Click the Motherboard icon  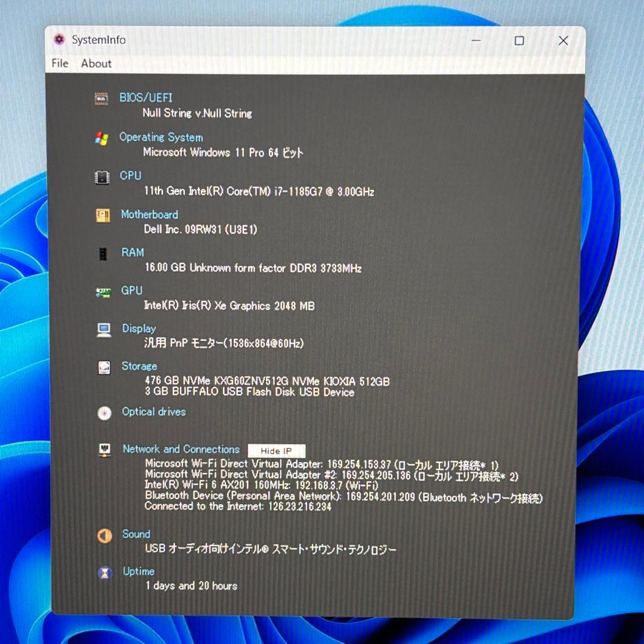pos(103,215)
